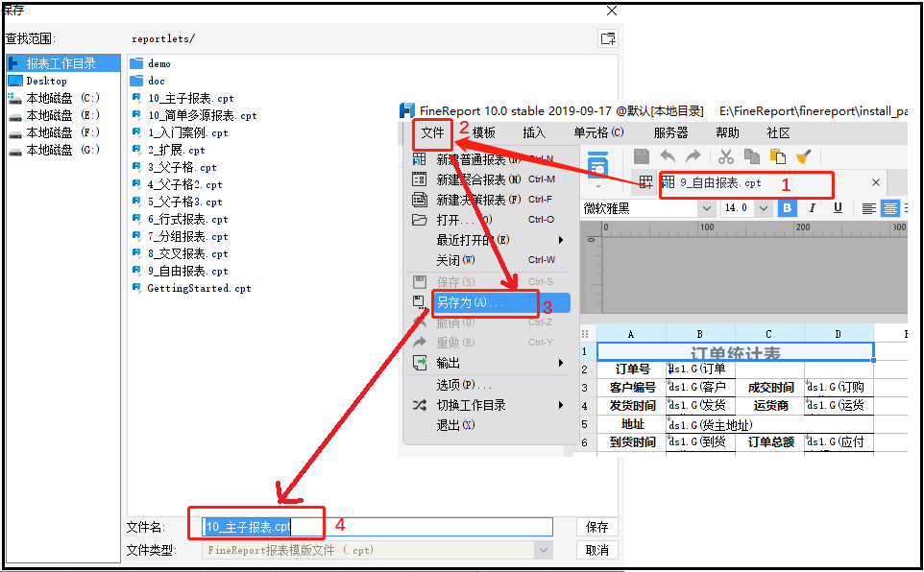Open the 微软雅黑 font dropdown

click(707, 208)
